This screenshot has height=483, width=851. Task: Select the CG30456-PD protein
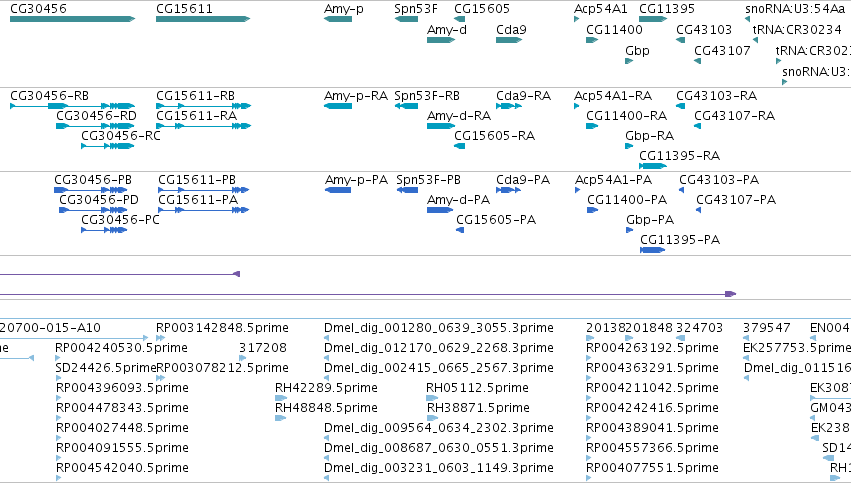point(93,210)
